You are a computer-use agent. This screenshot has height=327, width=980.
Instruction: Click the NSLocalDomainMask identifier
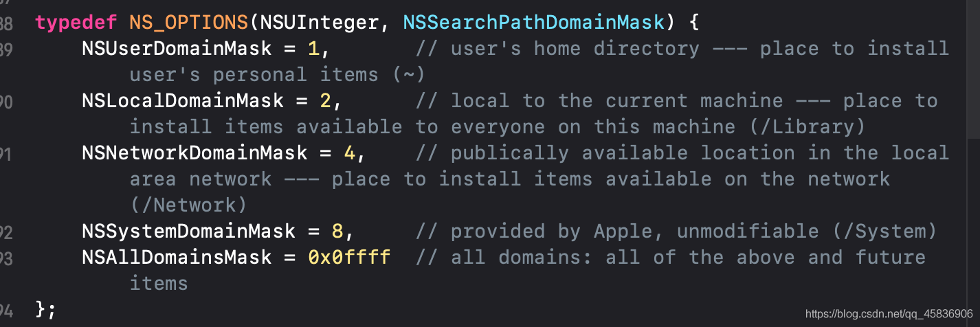[183, 101]
